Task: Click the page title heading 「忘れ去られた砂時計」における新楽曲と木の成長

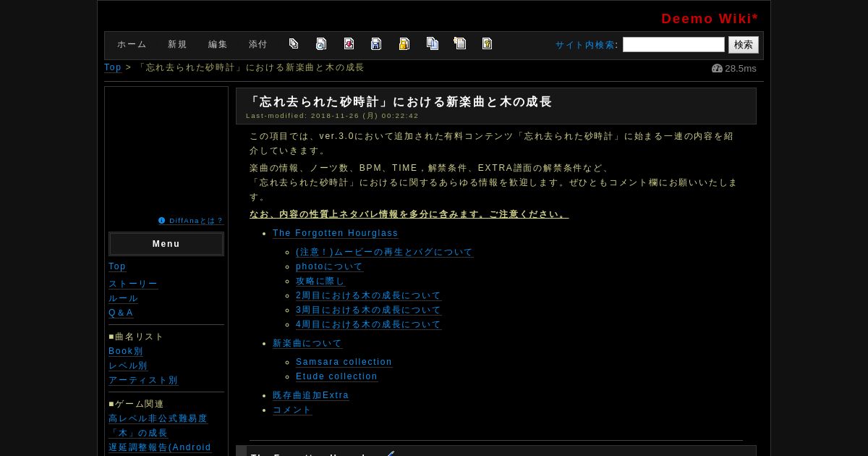Action: point(399,101)
